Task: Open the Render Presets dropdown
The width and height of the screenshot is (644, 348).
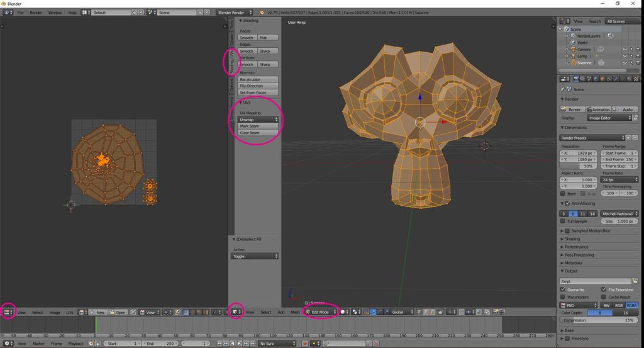Action: point(592,138)
